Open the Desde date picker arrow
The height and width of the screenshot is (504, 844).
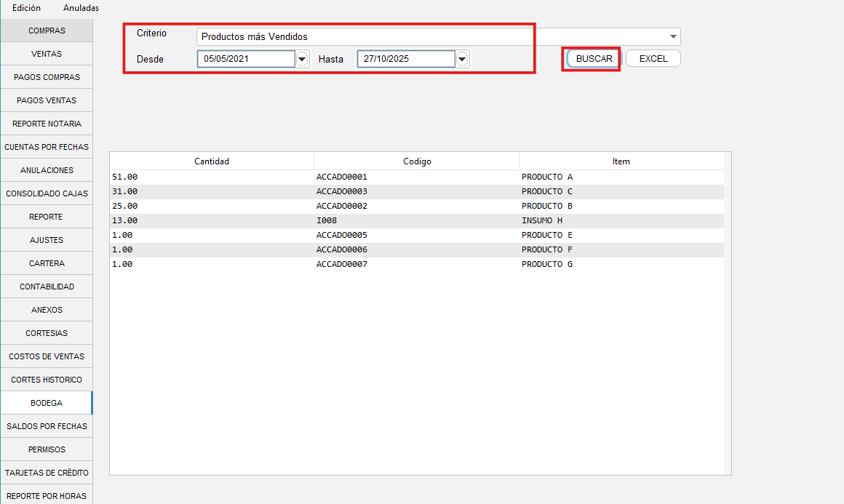303,59
